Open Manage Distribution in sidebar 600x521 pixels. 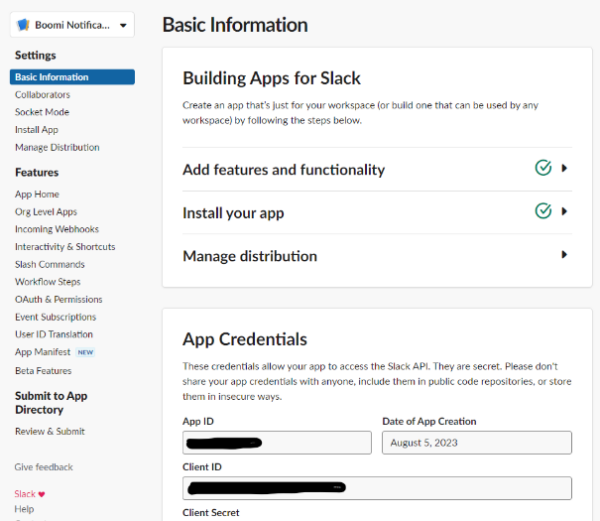tap(57, 147)
